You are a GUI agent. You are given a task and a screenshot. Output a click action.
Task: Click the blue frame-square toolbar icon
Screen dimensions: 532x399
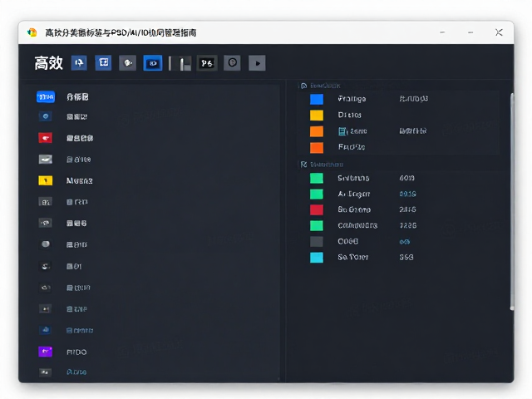click(103, 63)
